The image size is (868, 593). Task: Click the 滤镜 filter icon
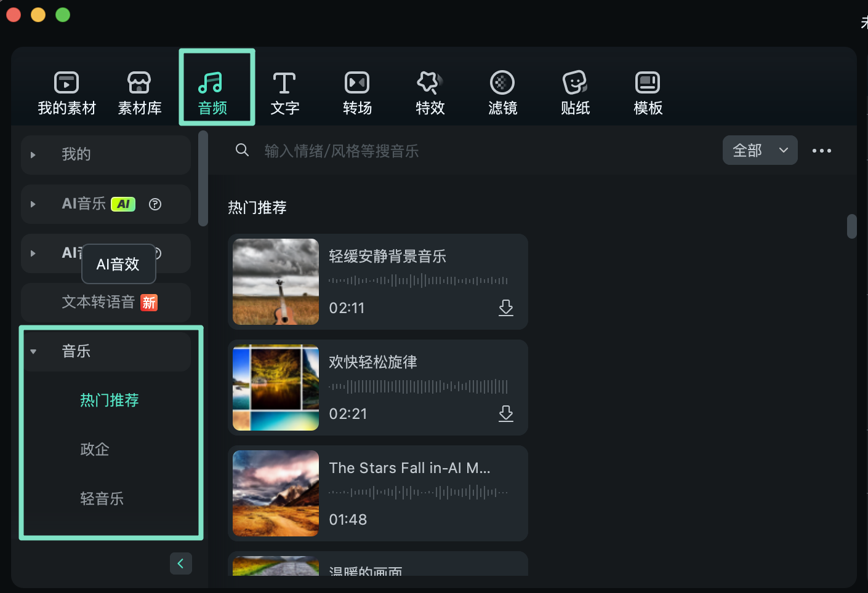(502, 82)
